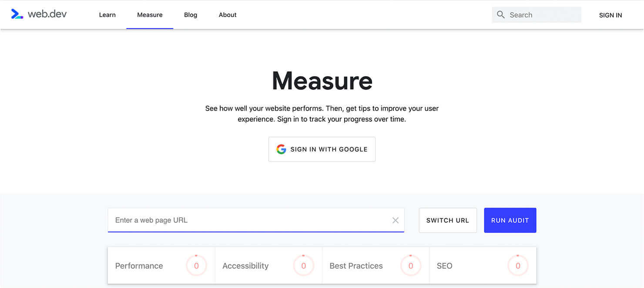Open the Measure navigation tab
This screenshot has width=644, height=288.
150,15
